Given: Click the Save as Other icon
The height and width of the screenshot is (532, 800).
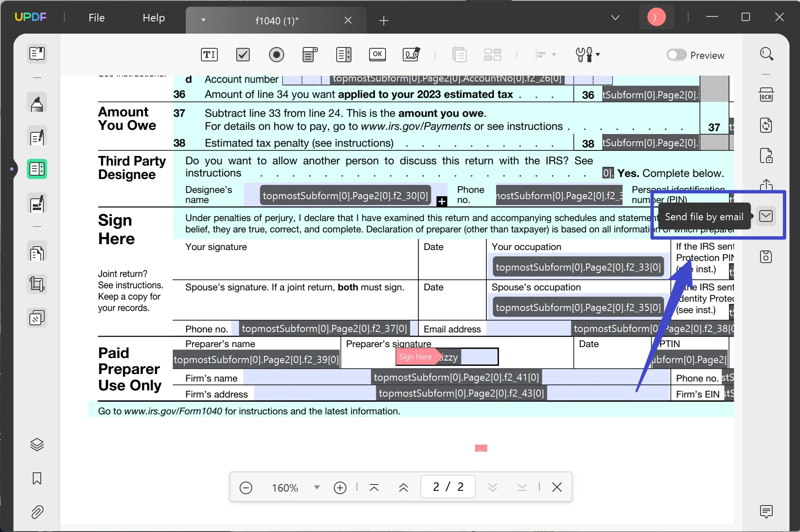Looking at the screenshot, I should click(766, 257).
